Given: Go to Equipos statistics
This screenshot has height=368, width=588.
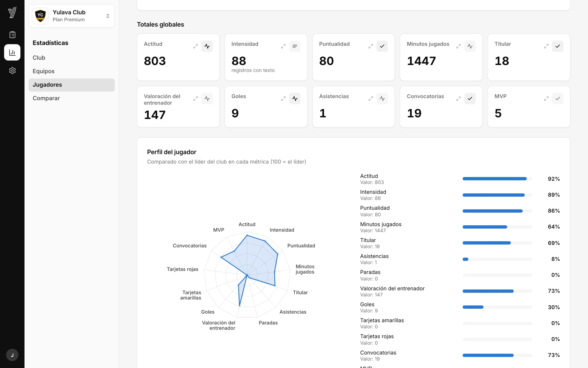Looking at the screenshot, I should point(72,71).
